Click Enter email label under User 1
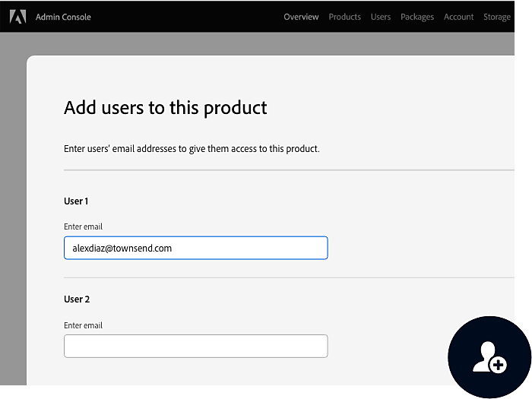The height and width of the screenshot is (399, 532). 83,226
